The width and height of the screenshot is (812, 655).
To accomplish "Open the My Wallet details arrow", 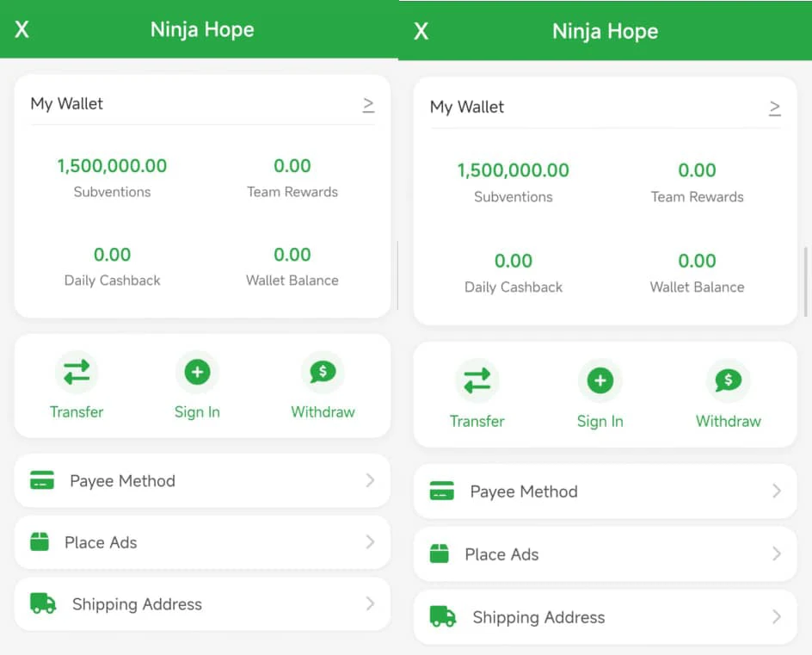I will 369,105.
